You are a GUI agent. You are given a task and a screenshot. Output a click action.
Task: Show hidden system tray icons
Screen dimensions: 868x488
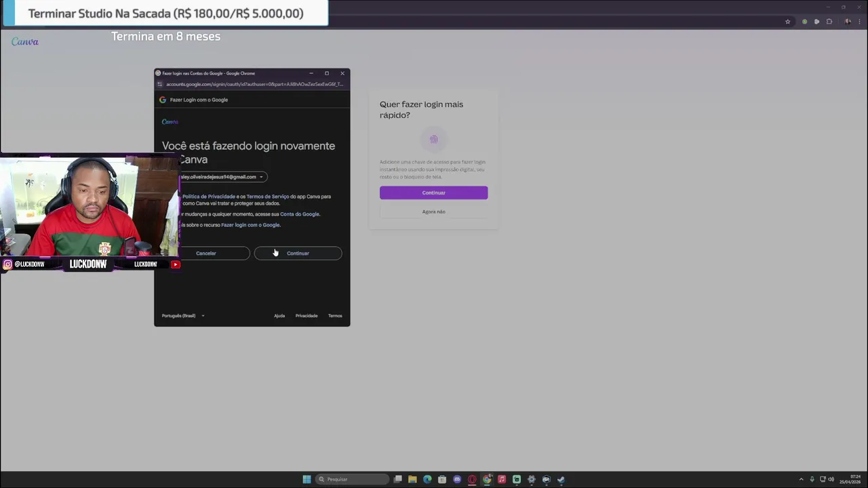[x=801, y=479]
